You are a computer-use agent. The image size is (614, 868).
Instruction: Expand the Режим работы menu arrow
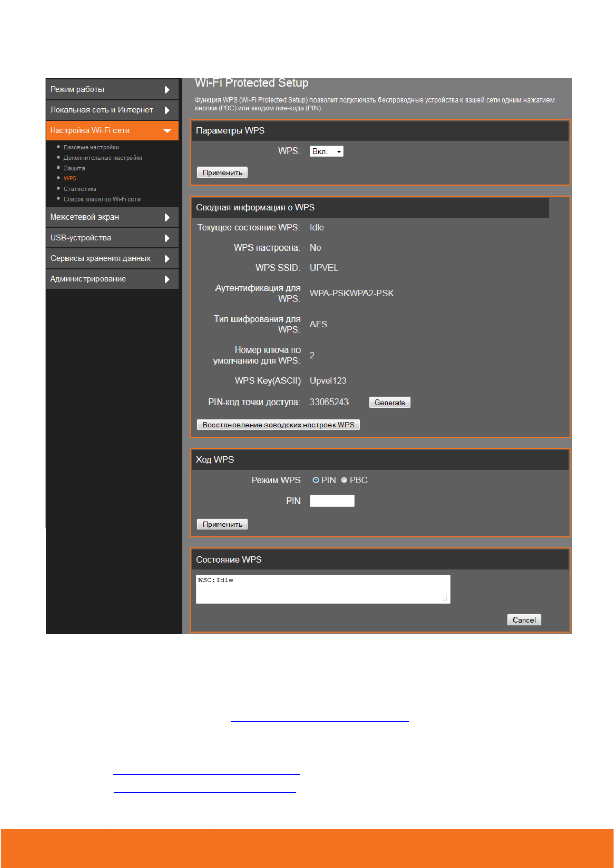click(x=167, y=90)
